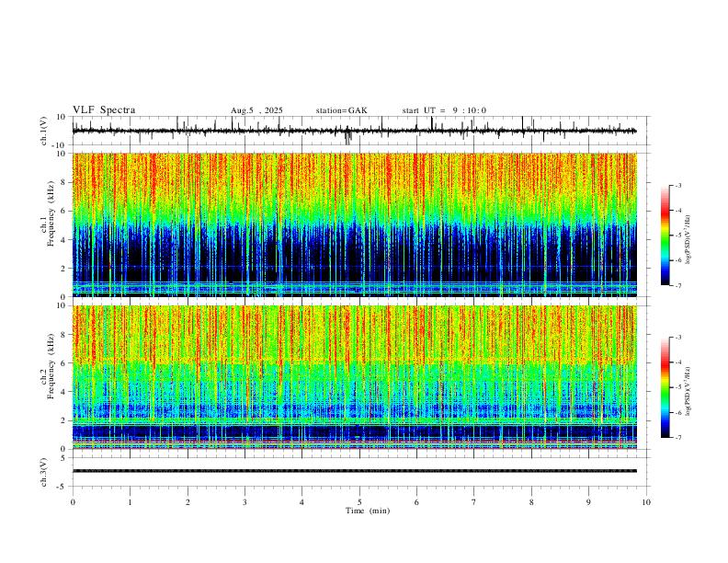Click the "-4" label on ch.1 color bar
The height and width of the screenshot is (563, 728).
tap(678, 211)
